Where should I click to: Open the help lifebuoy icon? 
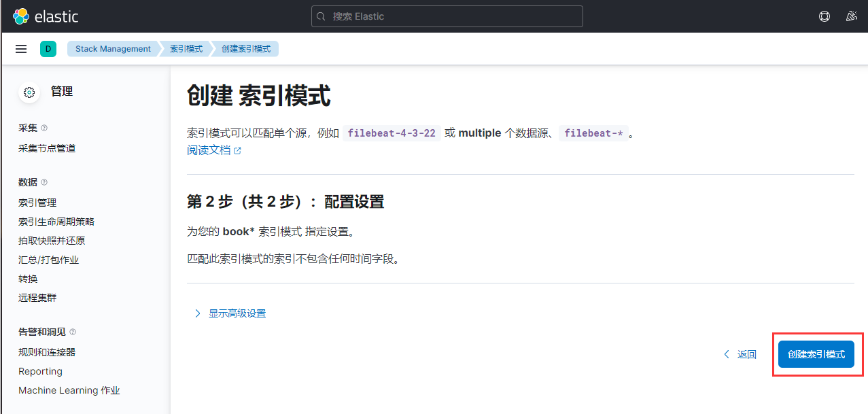click(824, 16)
